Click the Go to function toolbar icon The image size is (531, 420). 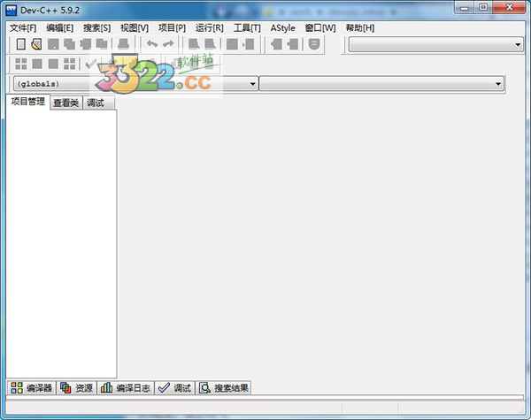(x=232, y=44)
